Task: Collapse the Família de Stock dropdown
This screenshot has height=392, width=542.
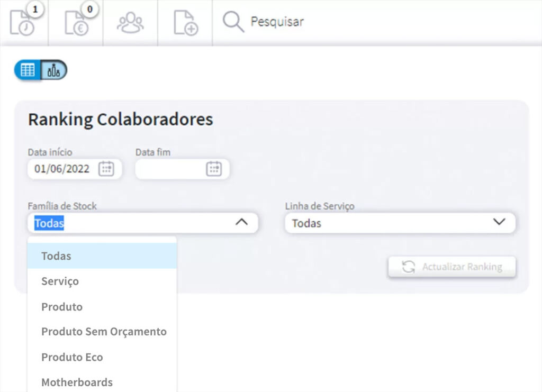Action: [242, 223]
